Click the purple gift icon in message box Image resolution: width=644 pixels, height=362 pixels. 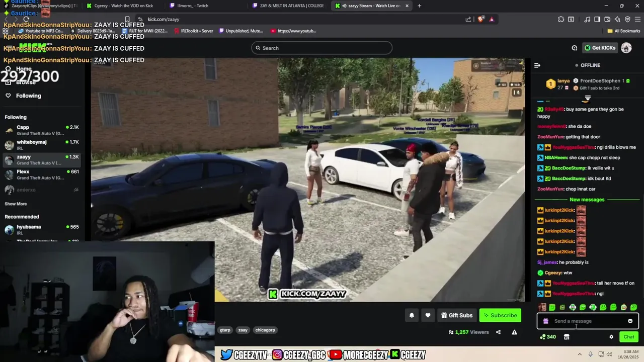[546, 321]
